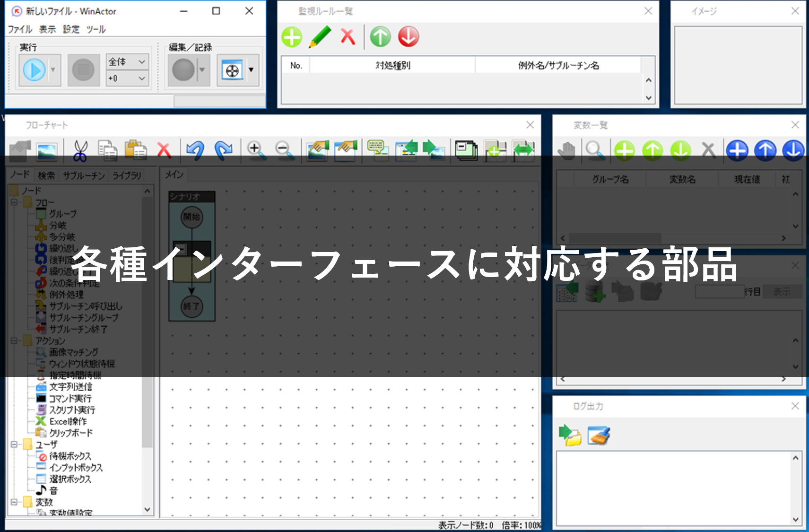The image size is (809, 532).
Task: Select the Excel操作 node
Action: [x=68, y=421]
